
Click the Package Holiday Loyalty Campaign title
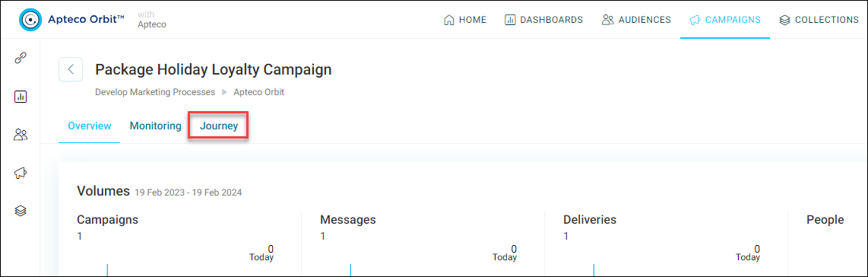pyautogui.click(x=214, y=70)
